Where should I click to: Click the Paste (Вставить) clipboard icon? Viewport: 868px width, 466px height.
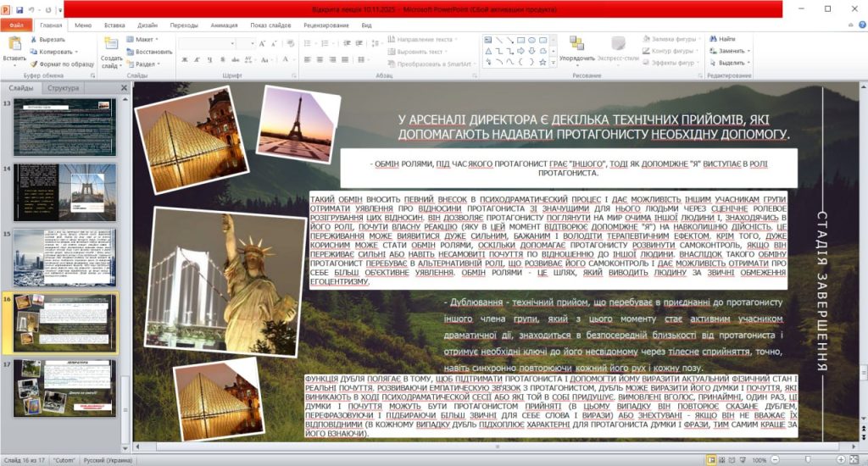14,45
